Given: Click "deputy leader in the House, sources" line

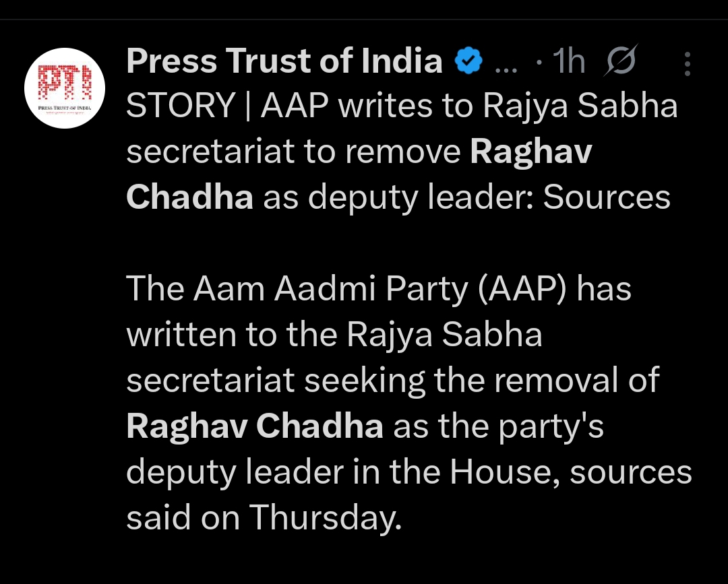Looking at the screenshot, I should [x=409, y=472].
